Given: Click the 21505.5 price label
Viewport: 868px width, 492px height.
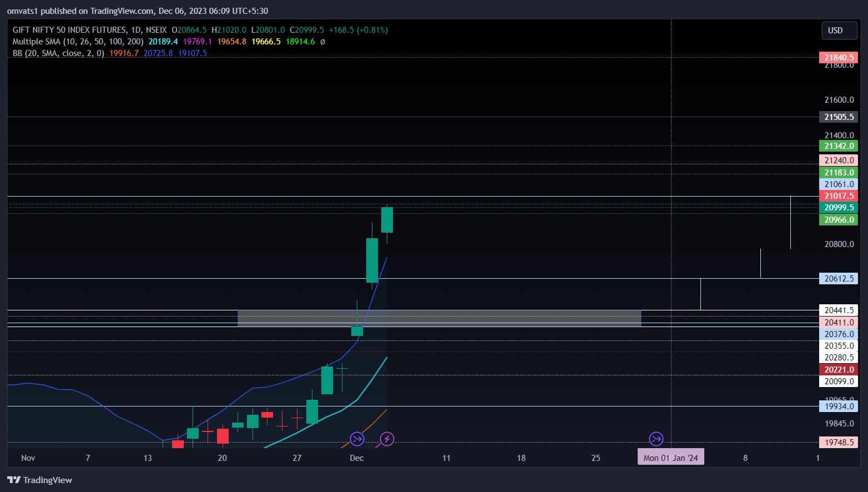Looking at the screenshot, I should tap(839, 117).
